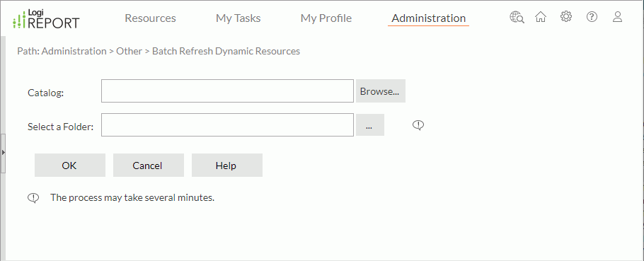Viewport: 644px width, 261px height.
Task: Click the Select a Folder: label
Action: pyautogui.click(x=61, y=127)
